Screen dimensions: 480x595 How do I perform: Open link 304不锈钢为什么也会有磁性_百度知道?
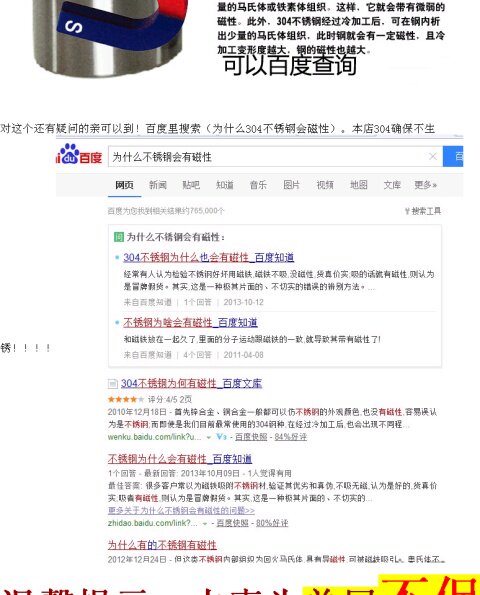(x=209, y=257)
